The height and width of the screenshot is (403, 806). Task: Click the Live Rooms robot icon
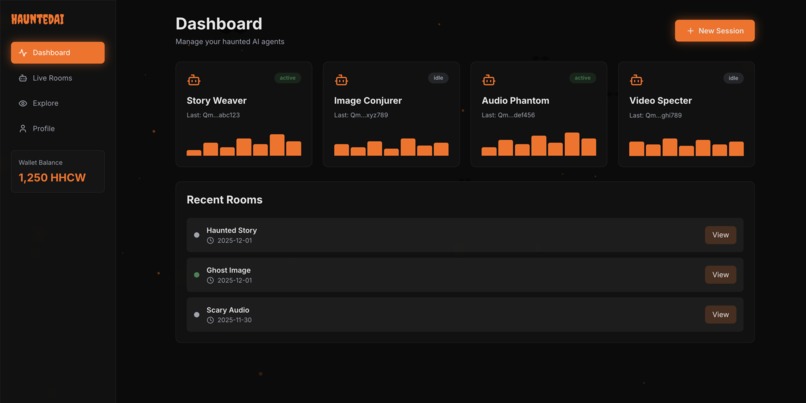(23, 78)
